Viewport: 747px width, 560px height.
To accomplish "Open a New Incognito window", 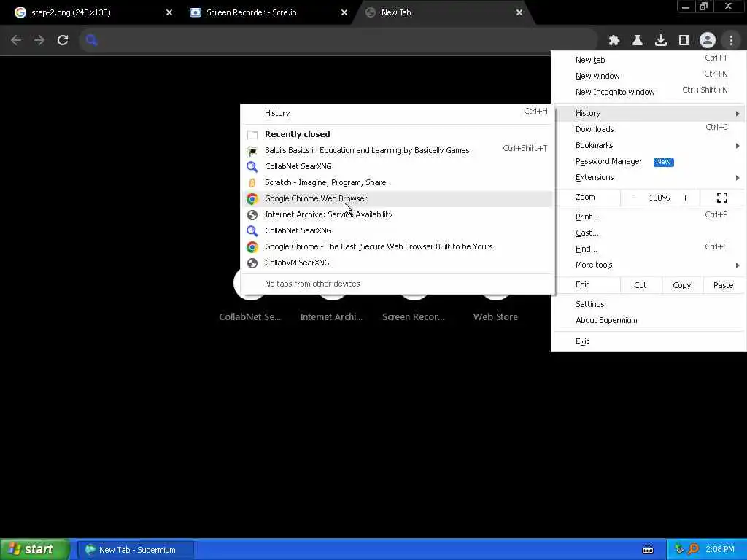I will [649, 92].
